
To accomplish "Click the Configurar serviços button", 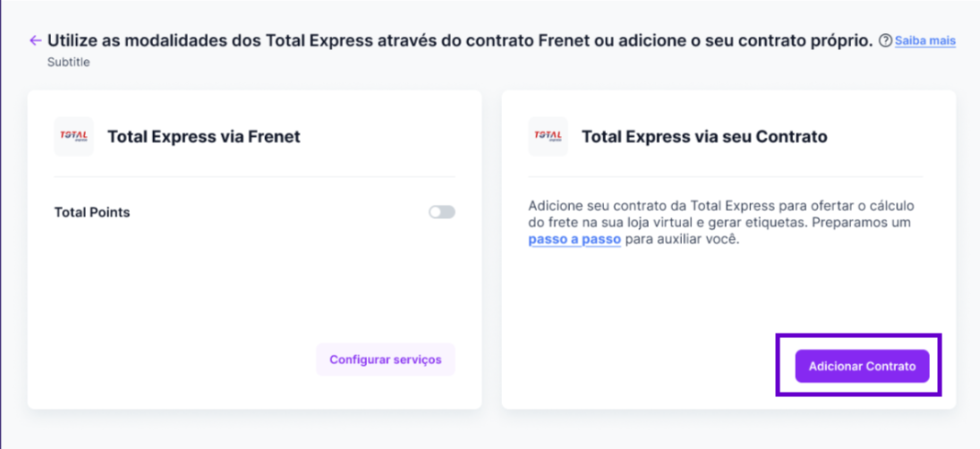I will point(386,360).
